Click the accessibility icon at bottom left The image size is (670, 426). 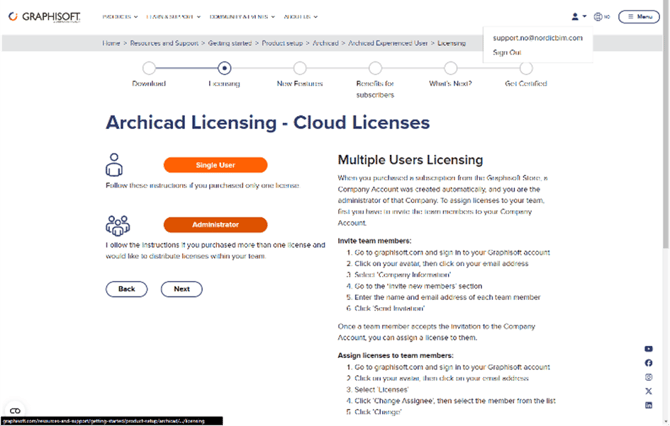click(15, 410)
